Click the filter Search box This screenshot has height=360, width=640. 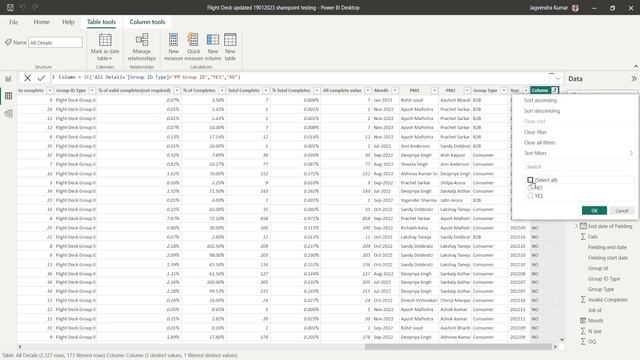point(578,167)
